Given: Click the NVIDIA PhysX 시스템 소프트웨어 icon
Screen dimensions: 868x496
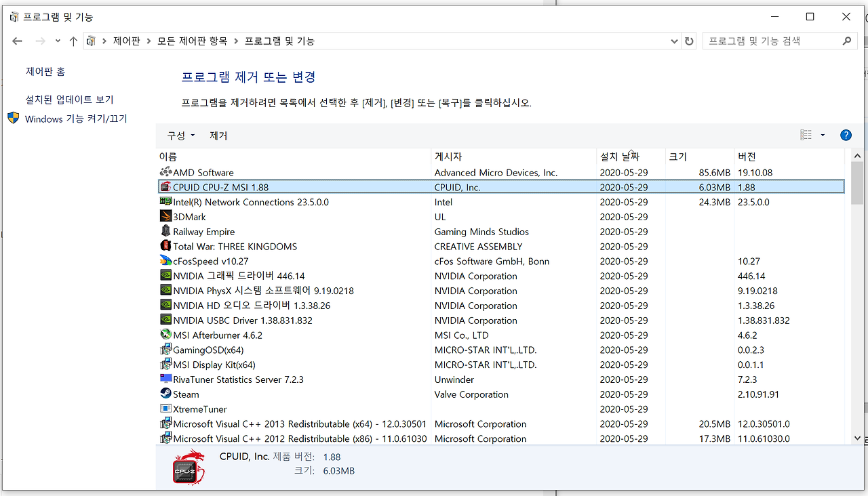Looking at the screenshot, I should [165, 291].
